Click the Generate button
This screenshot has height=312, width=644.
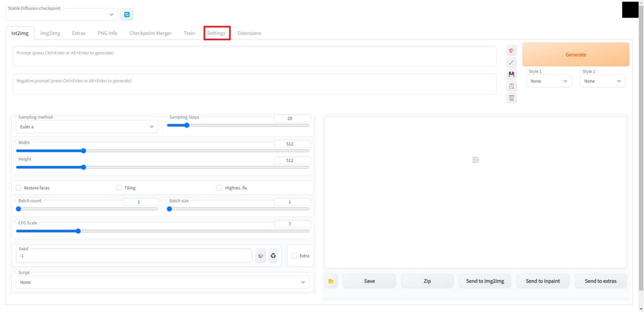coord(575,54)
